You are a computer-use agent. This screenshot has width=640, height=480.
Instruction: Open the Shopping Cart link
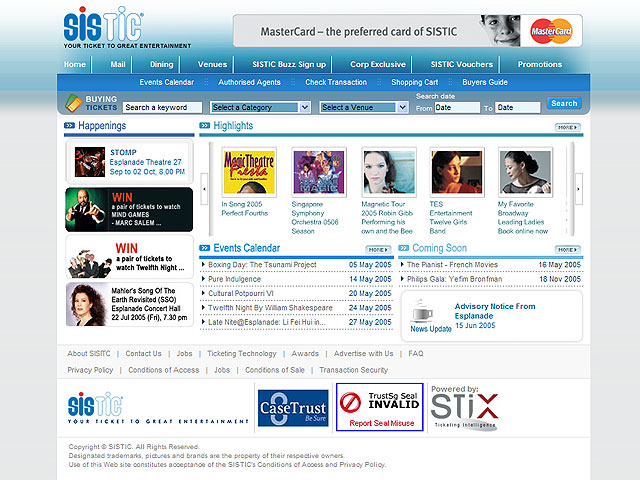pyautogui.click(x=415, y=82)
